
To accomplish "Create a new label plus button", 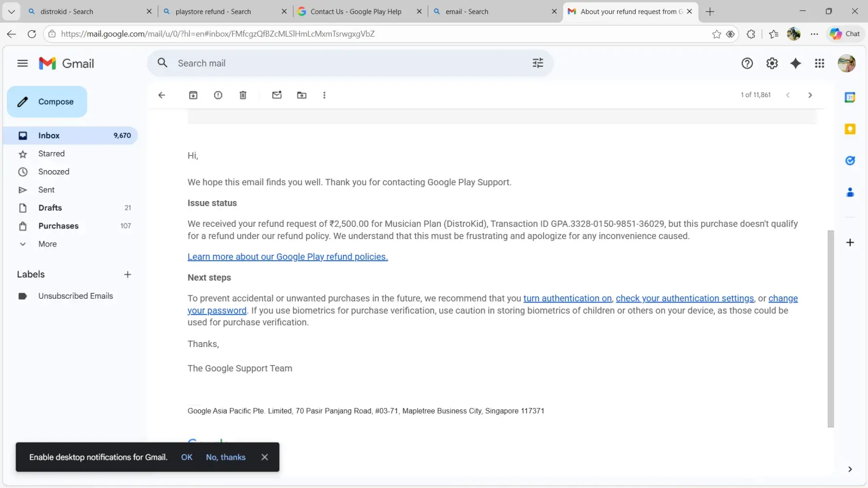I will (127, 275).
